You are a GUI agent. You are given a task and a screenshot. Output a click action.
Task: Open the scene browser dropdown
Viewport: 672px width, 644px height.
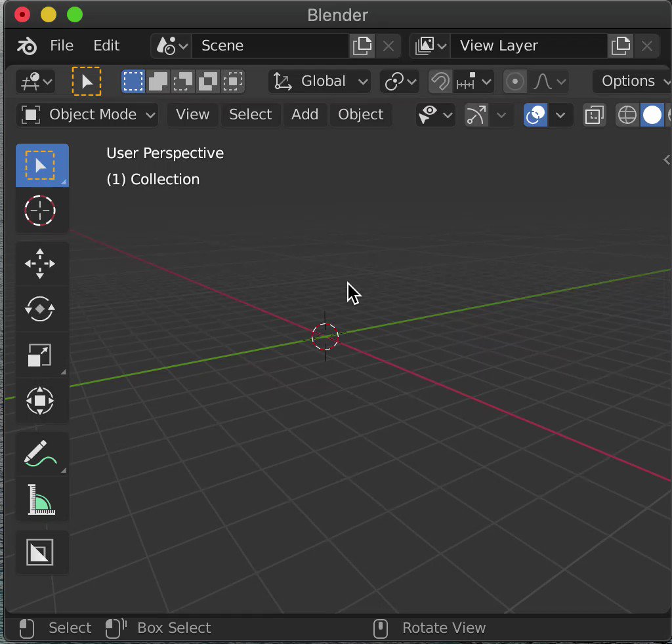click(171, 46)
